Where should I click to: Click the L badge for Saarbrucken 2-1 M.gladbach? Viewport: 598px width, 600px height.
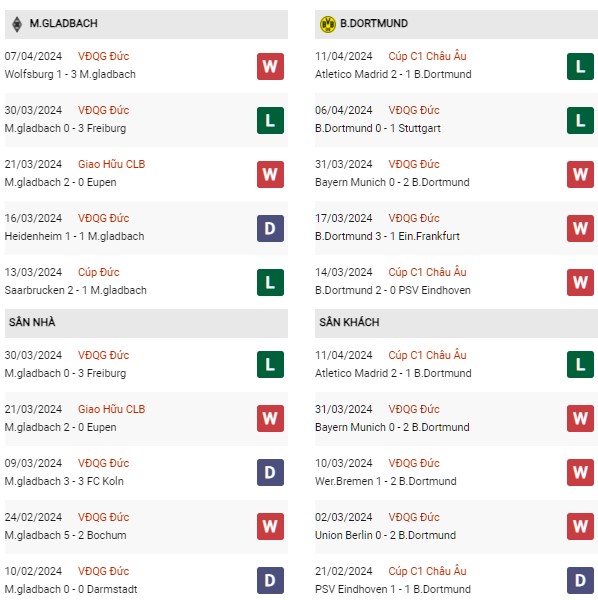pos(270,282)
